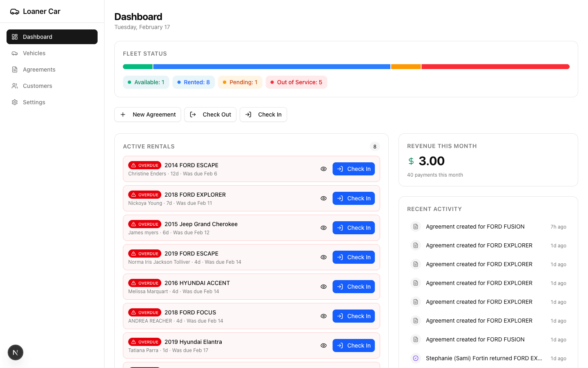Click "Nickoya Young · 7d · Was due Feb 11"
588x368 pixels.
coord(170,203)
